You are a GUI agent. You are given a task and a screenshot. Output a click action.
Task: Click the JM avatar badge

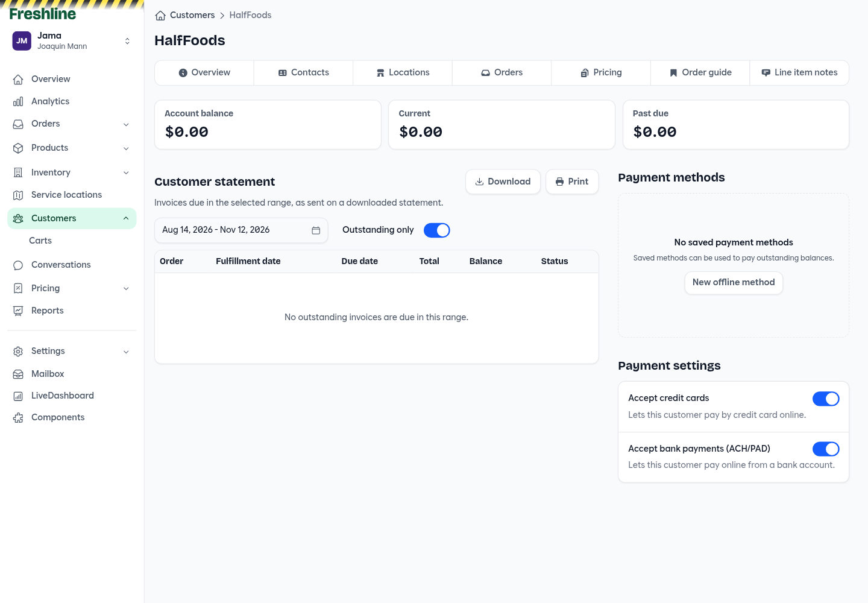(22, 41)
